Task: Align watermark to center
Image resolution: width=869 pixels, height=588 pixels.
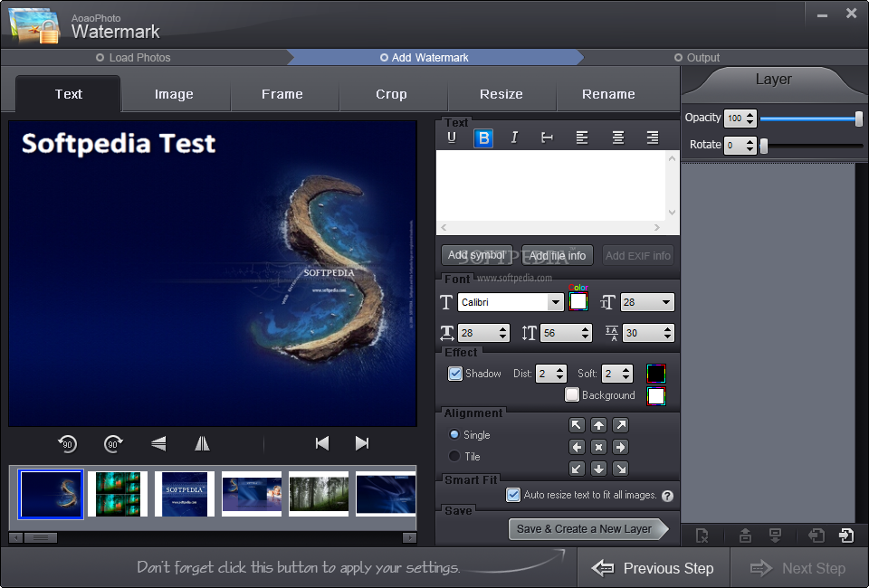Action: pyautogui.click(x=598, y=447)
